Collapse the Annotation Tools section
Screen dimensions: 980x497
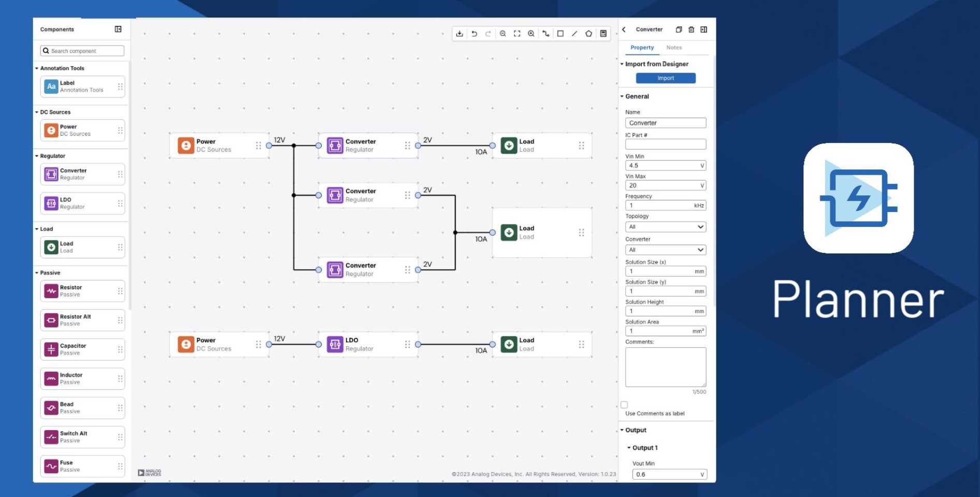(37, 68)
